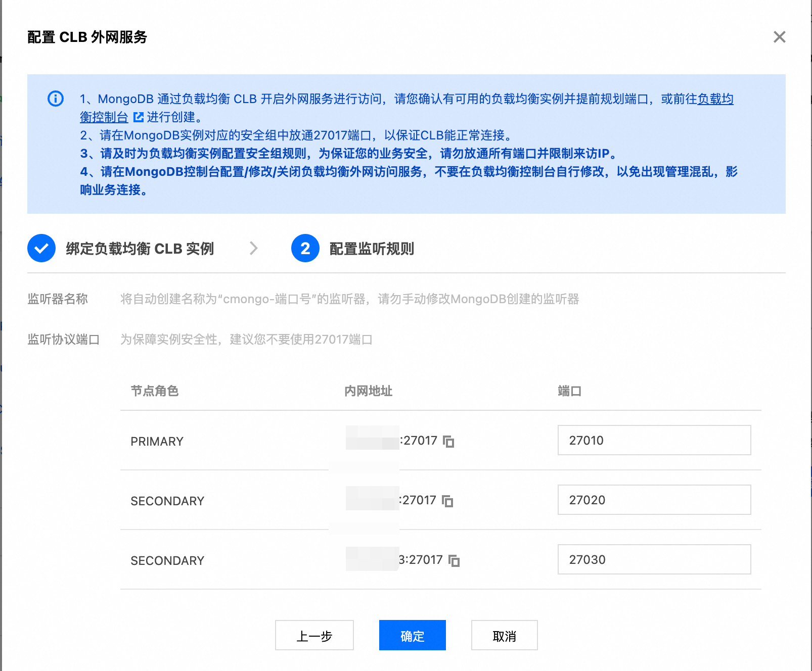Click the 绑定负载均衡 CLB 实例 step label
Screen dimensions: 812x671
tap(140, 249)
